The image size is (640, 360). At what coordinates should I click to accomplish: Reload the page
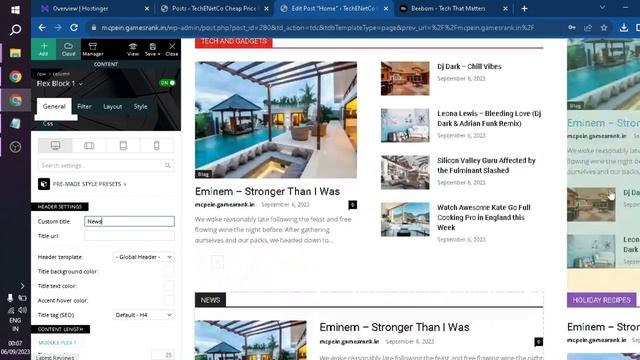tap(74, 28)
